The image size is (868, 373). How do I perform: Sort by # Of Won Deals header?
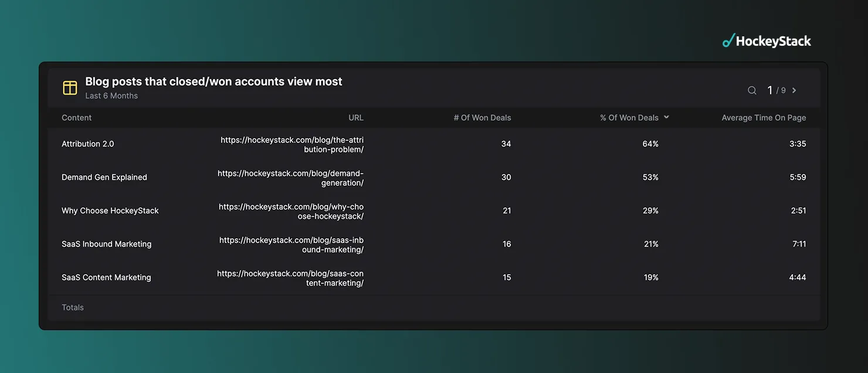tap(482, 118)
